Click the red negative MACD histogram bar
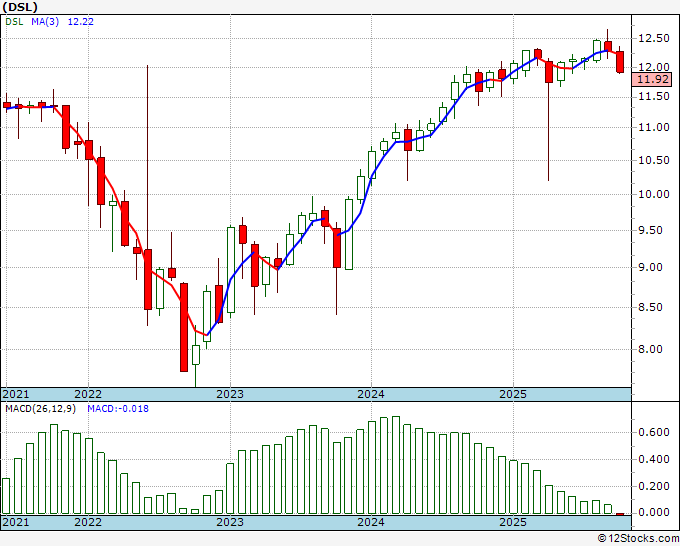This screenshot has height=546, width=680. point(620,514)
